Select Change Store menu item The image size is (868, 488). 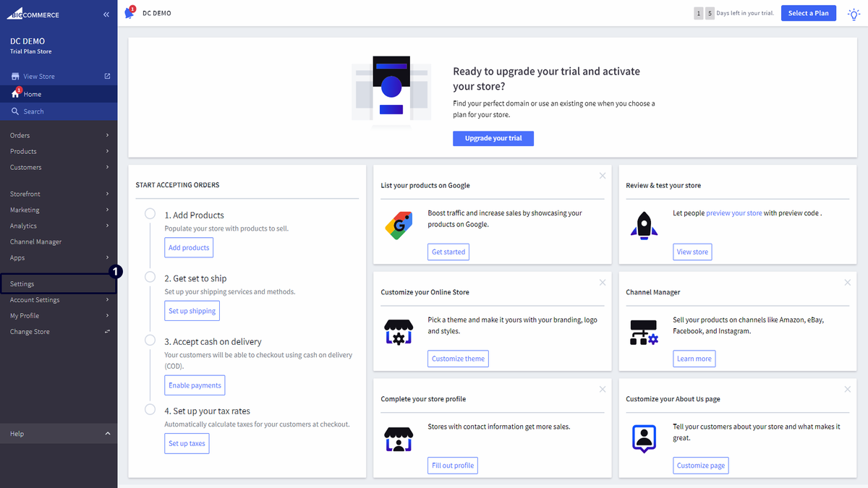click(x=59, y=332)
